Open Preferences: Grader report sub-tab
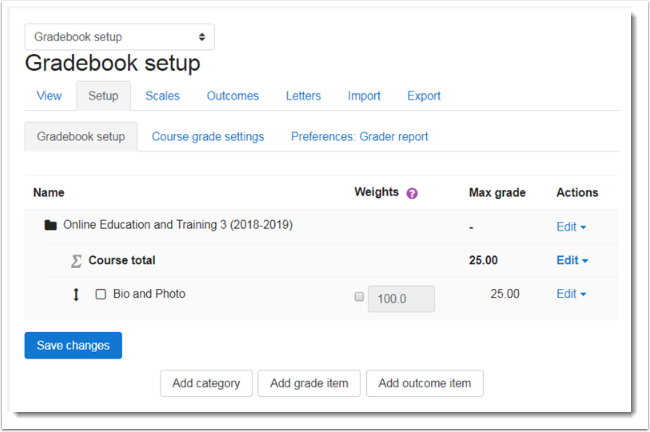This screenshot has height=432, width=650. pyautogui.click(x=359, y=136)
